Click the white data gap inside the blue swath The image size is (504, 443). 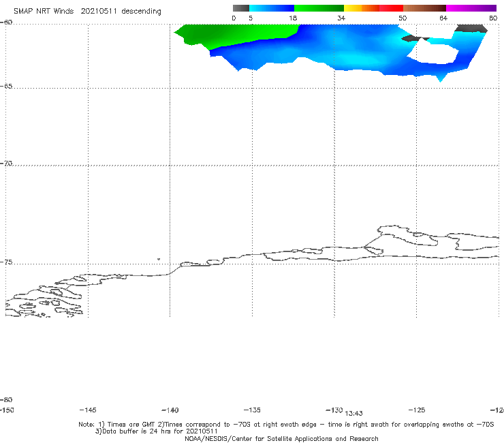click(x=434, y=52)
